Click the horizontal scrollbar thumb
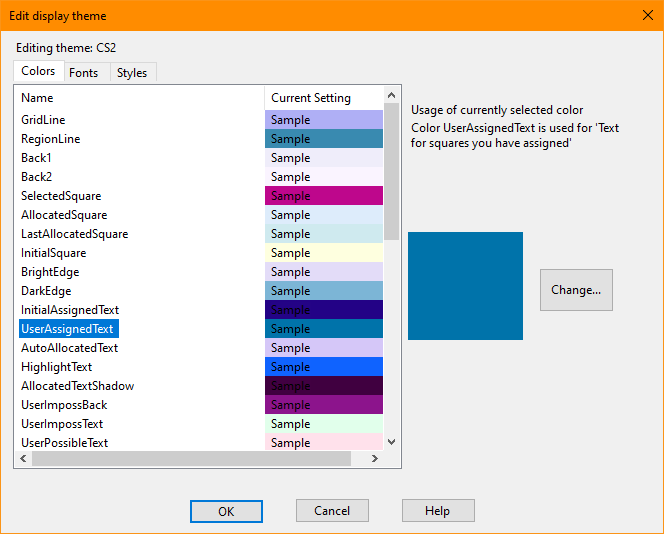The image size is (664, 534). (x=191, y=459)
